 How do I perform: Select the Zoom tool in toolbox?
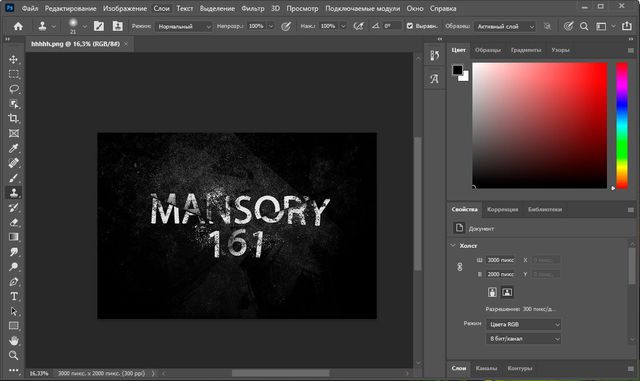pyautogui.click(x=13, y=355)
